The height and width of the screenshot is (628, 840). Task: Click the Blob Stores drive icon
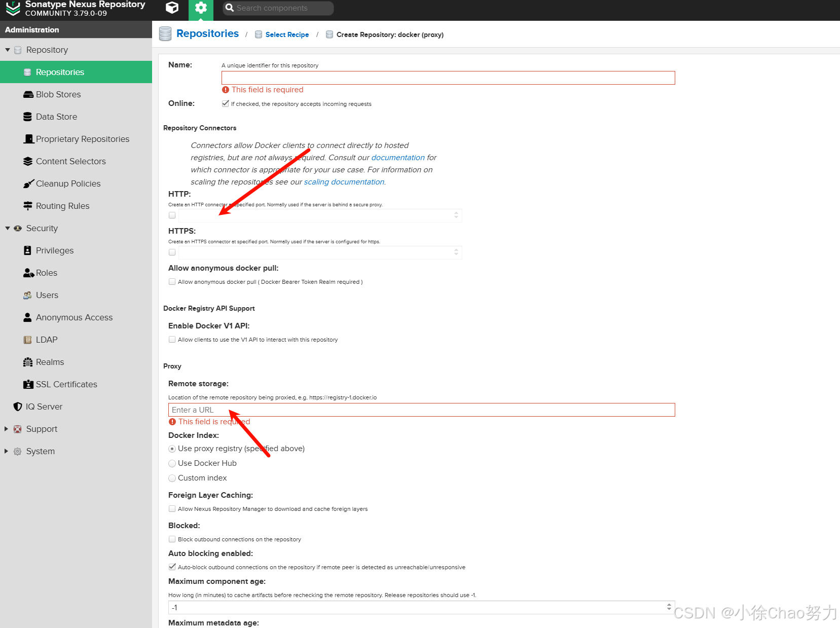pos(28,94)
